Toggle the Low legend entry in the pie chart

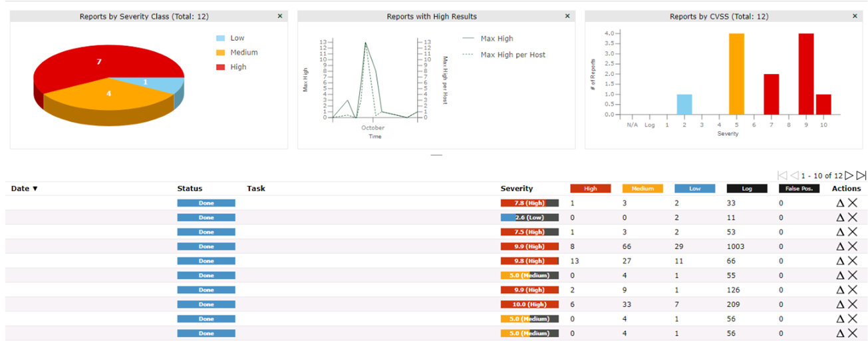(x=230, y=38)
